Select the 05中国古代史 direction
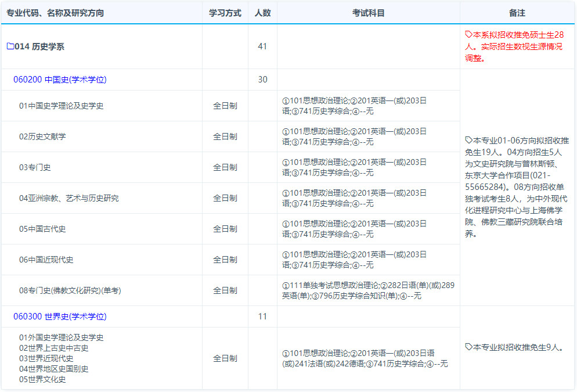This screenshot has height=392, width=577. tap(42, 229)
